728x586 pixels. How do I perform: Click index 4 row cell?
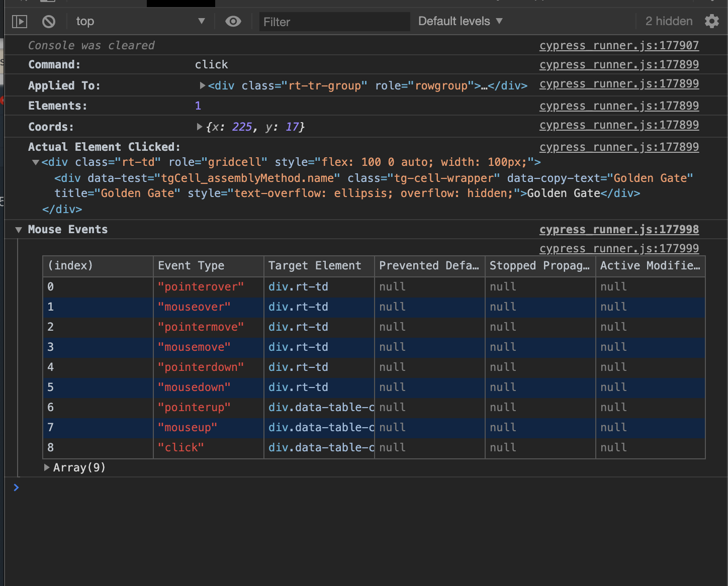(98, 367)
